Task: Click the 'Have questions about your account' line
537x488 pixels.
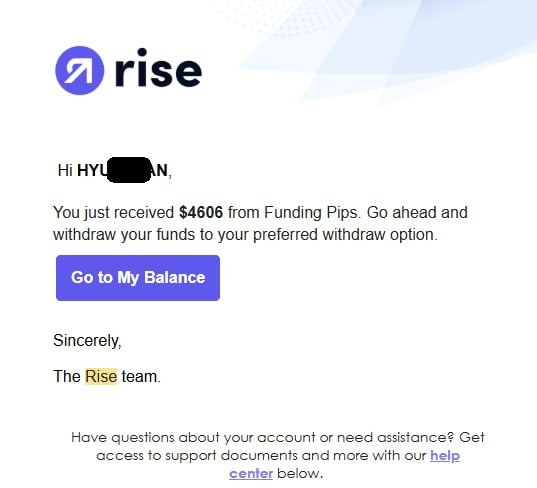Action: [x=278, y=437]
